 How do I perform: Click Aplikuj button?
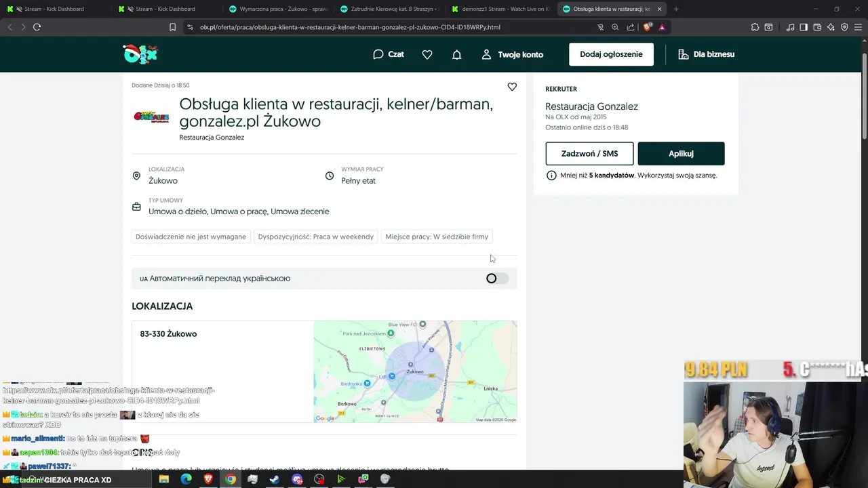pos(681,153)
